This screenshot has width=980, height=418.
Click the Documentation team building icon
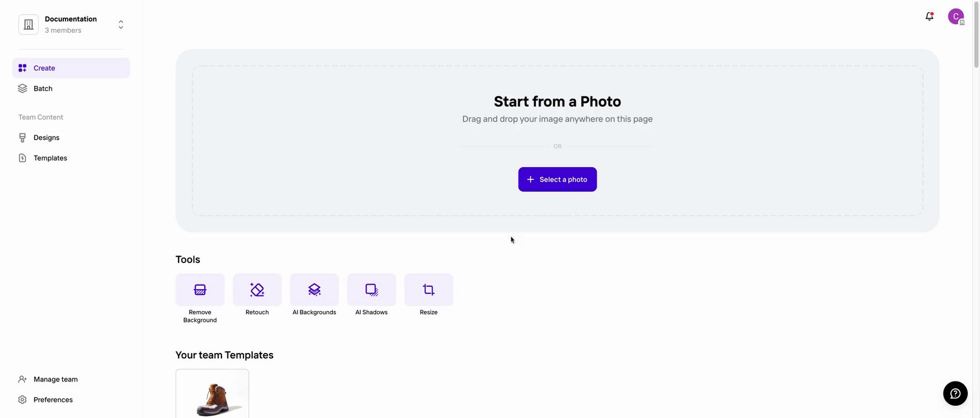(28, 24)
